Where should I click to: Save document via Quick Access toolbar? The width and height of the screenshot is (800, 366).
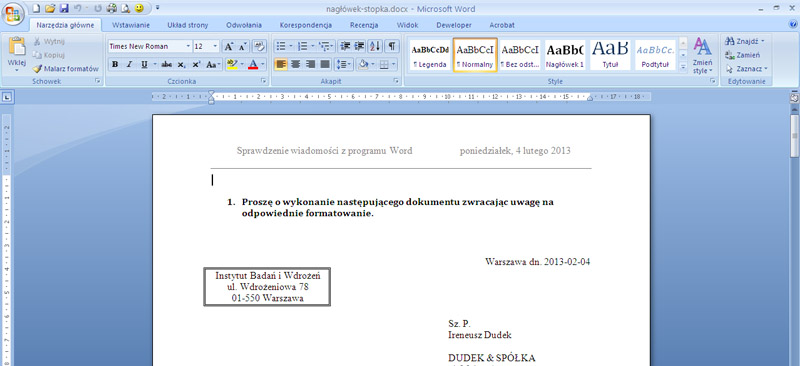pyautogui.click(x=64, y=8)
